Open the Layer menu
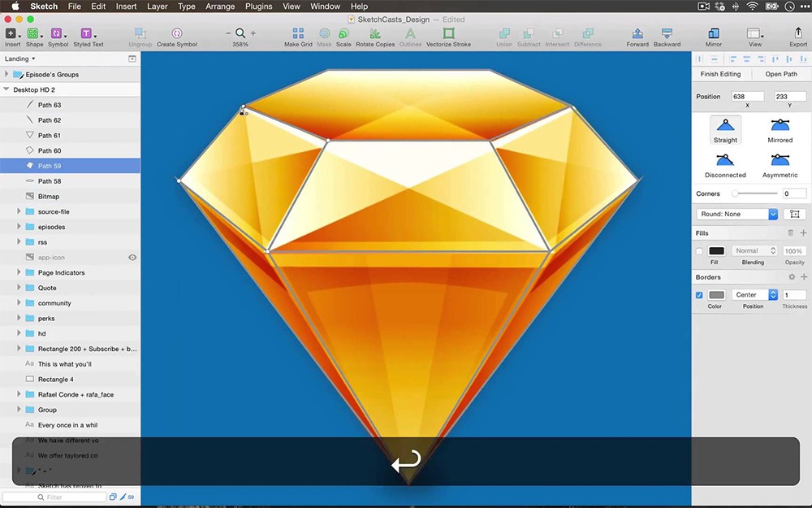Viewport: 812px width, 508px height. [x=157, y=7]
